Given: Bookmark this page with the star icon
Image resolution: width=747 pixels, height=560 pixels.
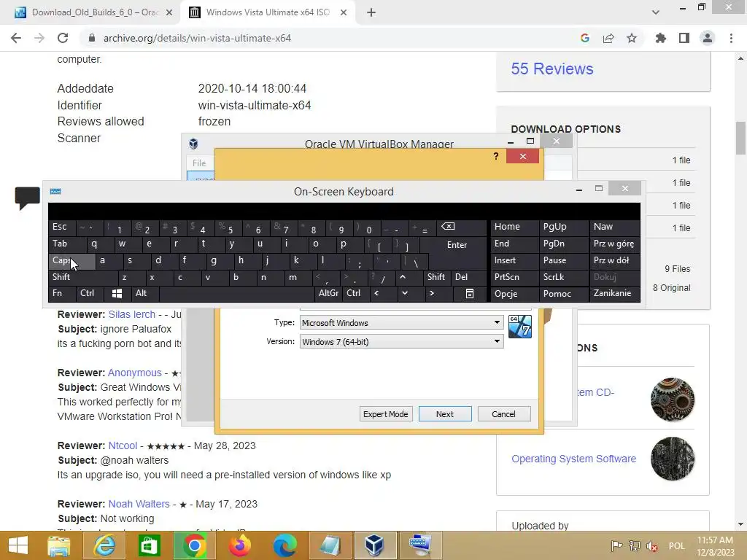Looking at the screenshot, I should coord(632,38).
